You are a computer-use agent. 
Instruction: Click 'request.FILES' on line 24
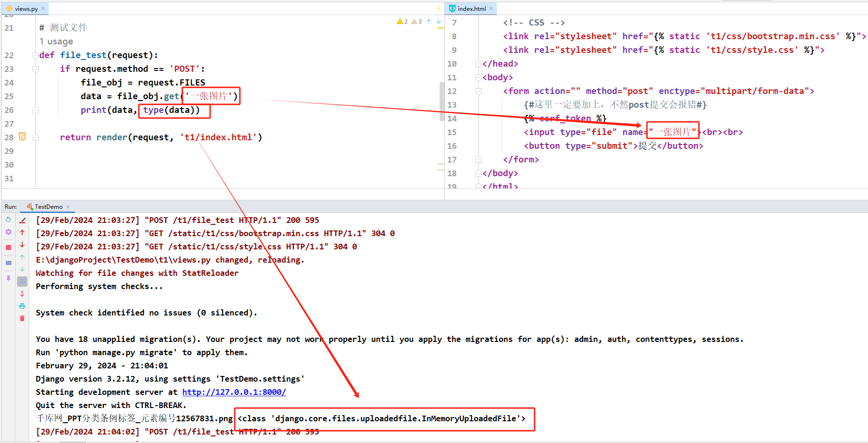pyautogui.click(x=171, y=83)
